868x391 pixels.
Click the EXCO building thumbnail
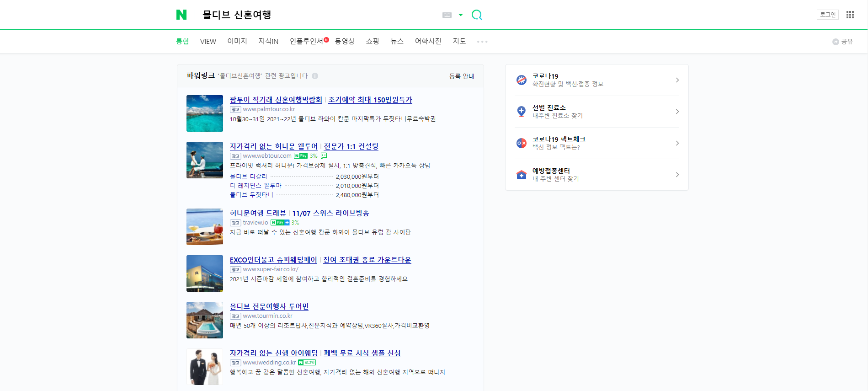coord(205,273)
